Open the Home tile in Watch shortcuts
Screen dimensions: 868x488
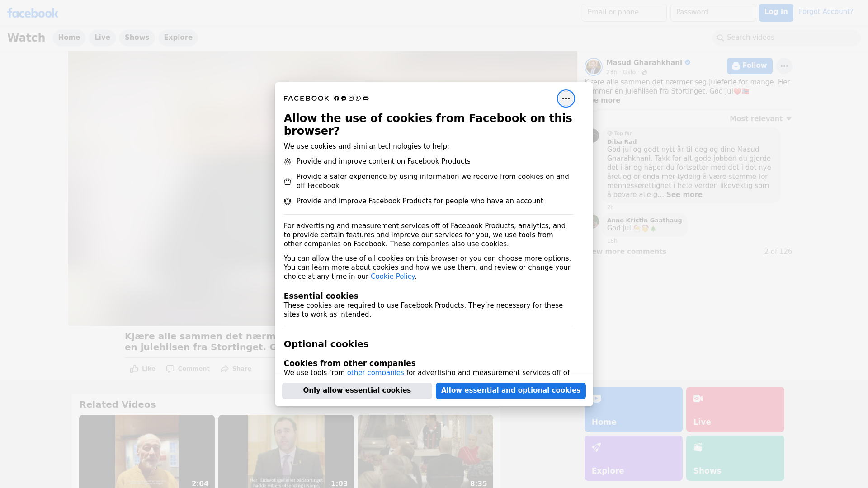633,409
